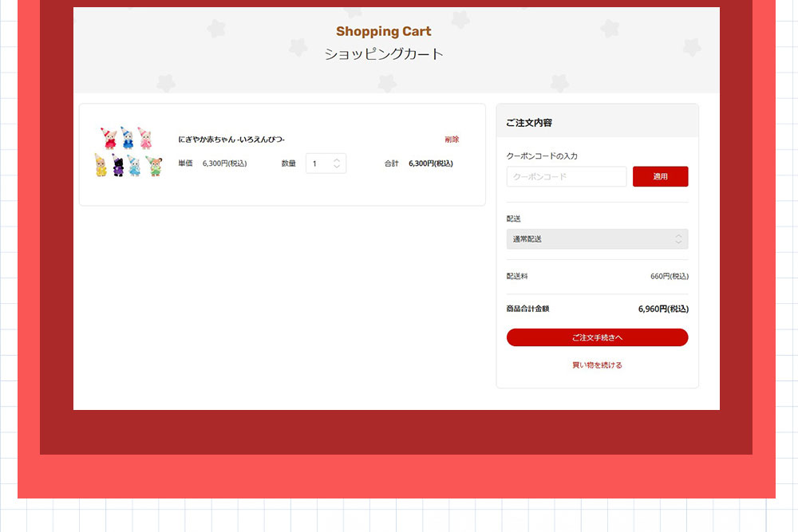Viewport: 798px width, 532px height.
Task: Click the 合計 item total 6,300円(税込)
Action: [x=431, y=164]
